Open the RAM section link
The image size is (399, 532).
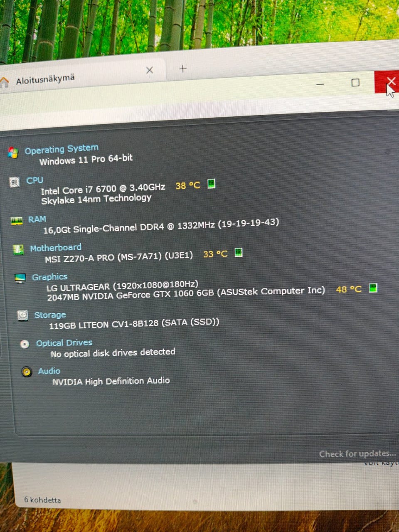[37, 219]
